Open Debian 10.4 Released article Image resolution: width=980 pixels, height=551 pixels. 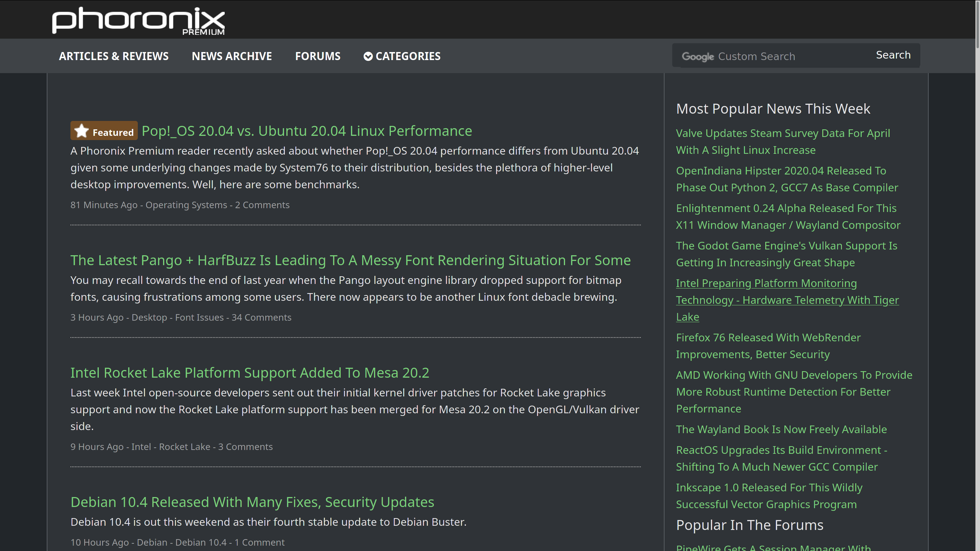point(252,502)
